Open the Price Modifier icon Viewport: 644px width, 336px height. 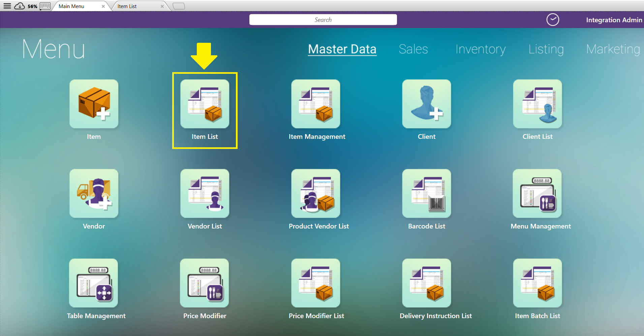(204, 283)
